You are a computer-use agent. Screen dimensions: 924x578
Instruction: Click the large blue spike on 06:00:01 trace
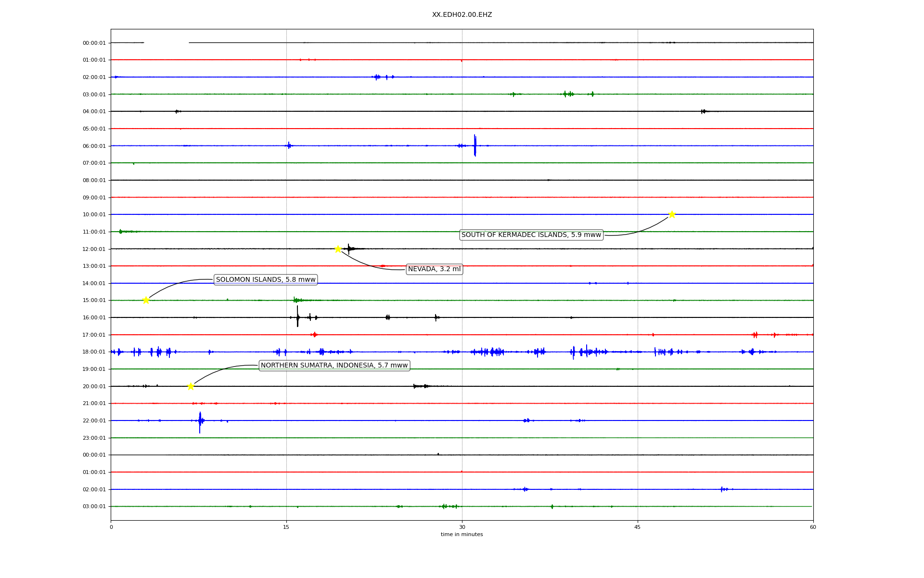475,145
